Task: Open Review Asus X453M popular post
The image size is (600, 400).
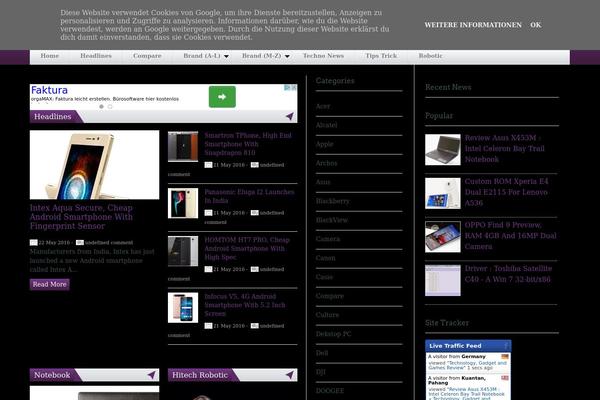Action: (505, 149)
